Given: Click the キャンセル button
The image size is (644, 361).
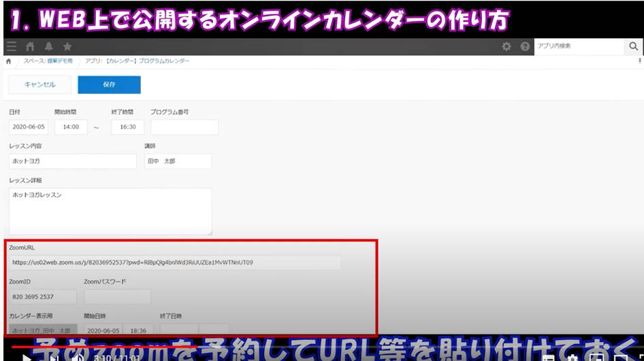Looking at the screenshot, I should tap(40, 84).
